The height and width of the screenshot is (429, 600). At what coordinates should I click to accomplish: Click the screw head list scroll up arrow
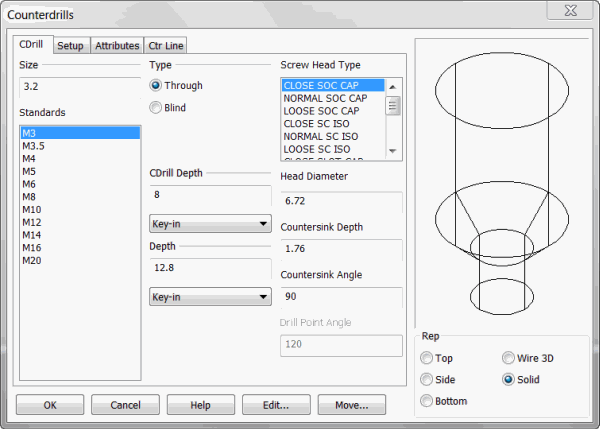(x=393, y=87)
